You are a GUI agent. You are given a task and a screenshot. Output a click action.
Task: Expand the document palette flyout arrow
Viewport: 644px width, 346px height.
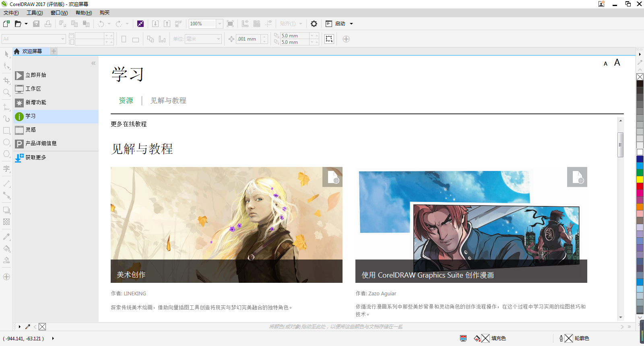tap(19, 327)
